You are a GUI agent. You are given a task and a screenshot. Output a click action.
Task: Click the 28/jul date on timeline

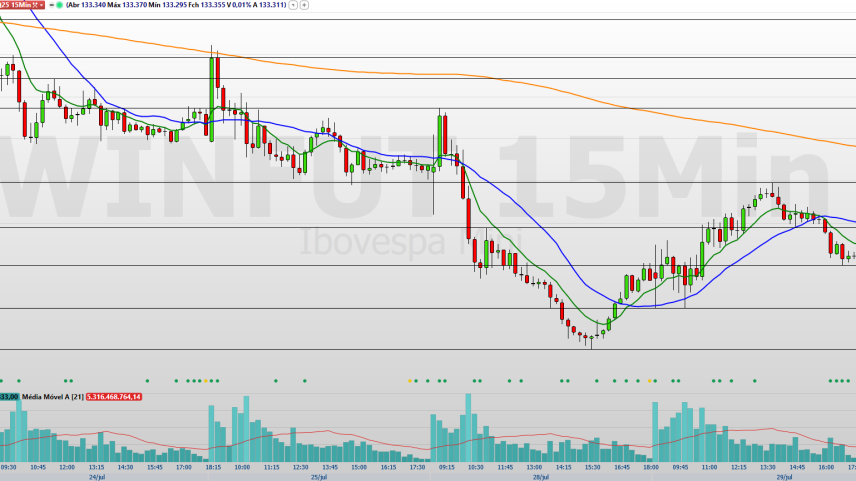540,477
